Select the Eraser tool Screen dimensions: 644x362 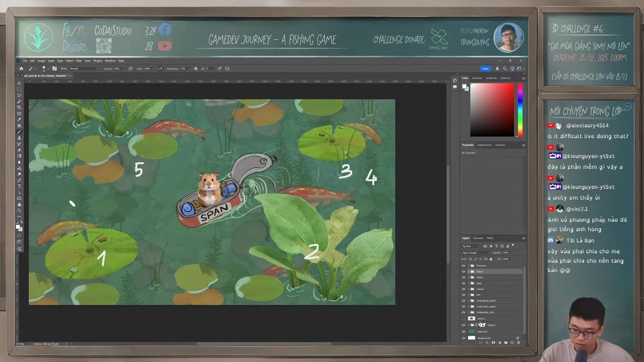[20, 149]
